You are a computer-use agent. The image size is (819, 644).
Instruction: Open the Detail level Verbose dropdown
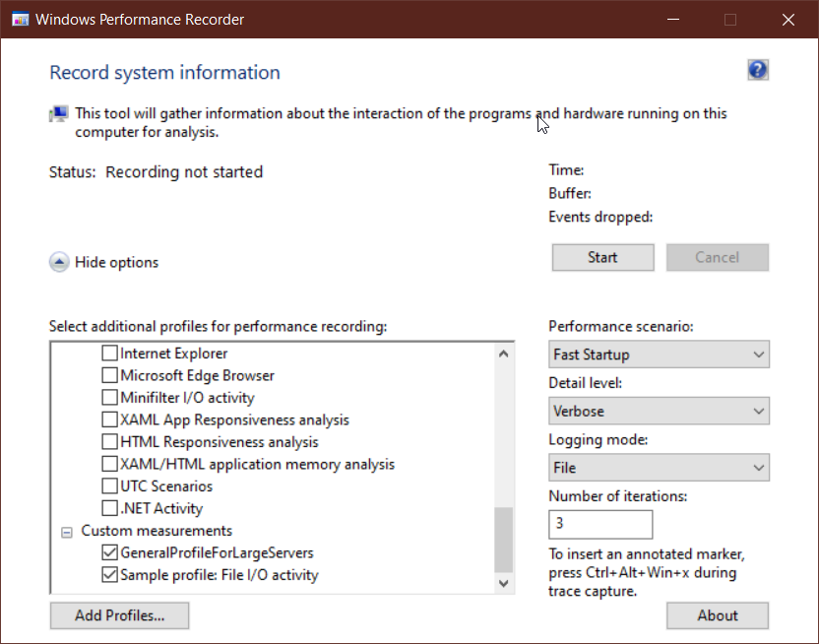pyautogui.click(x=659, y=411)
